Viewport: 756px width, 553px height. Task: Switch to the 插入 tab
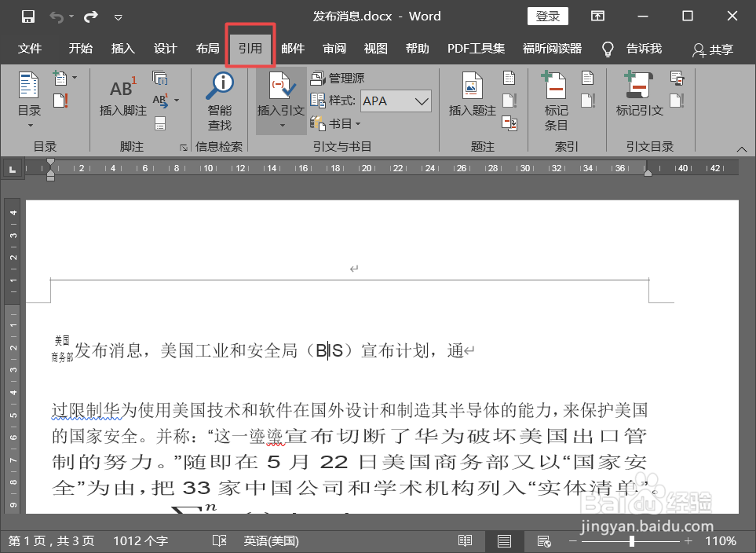(123, 49)
